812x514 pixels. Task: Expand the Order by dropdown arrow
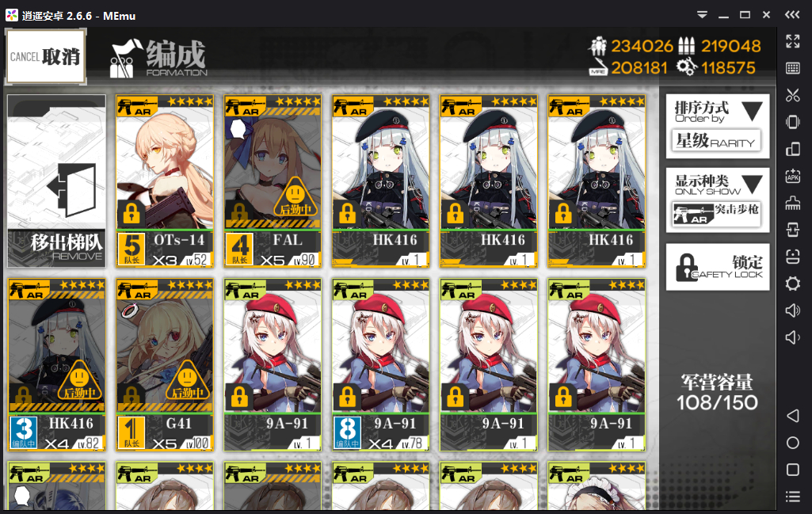coord(752,111)
